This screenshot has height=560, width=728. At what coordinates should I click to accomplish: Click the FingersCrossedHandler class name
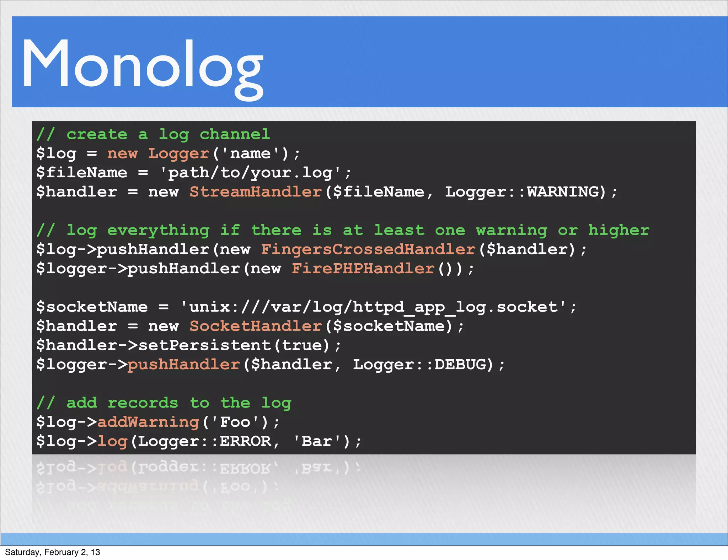click(x=368, y=249)
